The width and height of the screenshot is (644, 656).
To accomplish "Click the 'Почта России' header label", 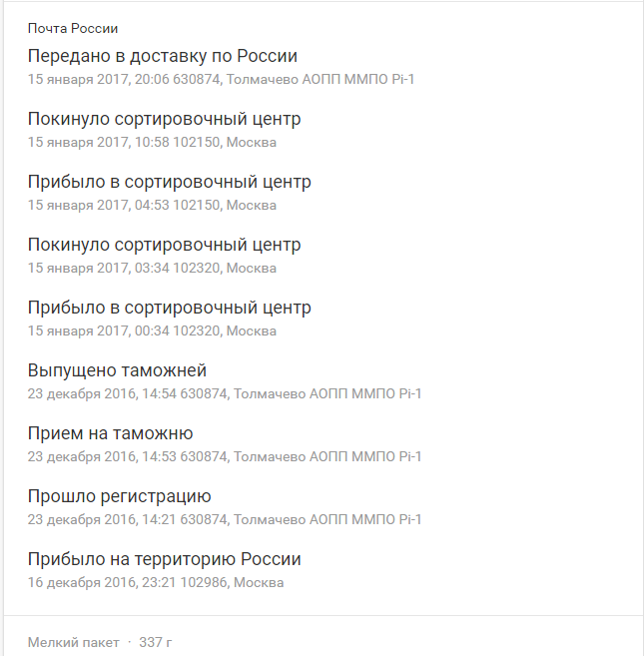I will 73,28.
